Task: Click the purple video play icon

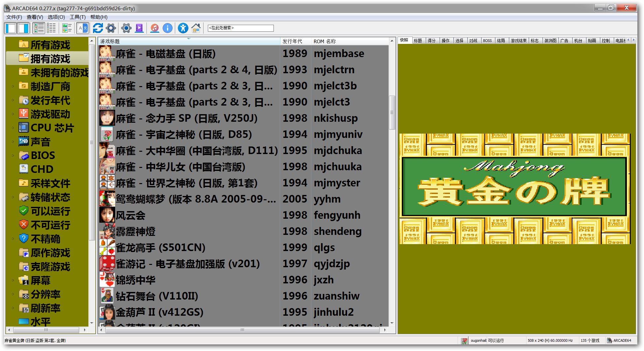Action: [x=139, y=28]
